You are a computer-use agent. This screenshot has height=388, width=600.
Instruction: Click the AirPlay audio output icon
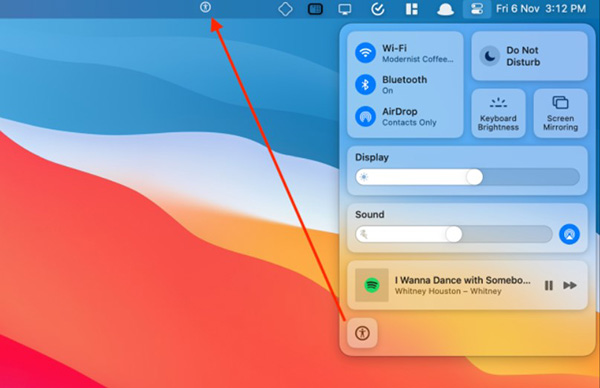[569, 234]
